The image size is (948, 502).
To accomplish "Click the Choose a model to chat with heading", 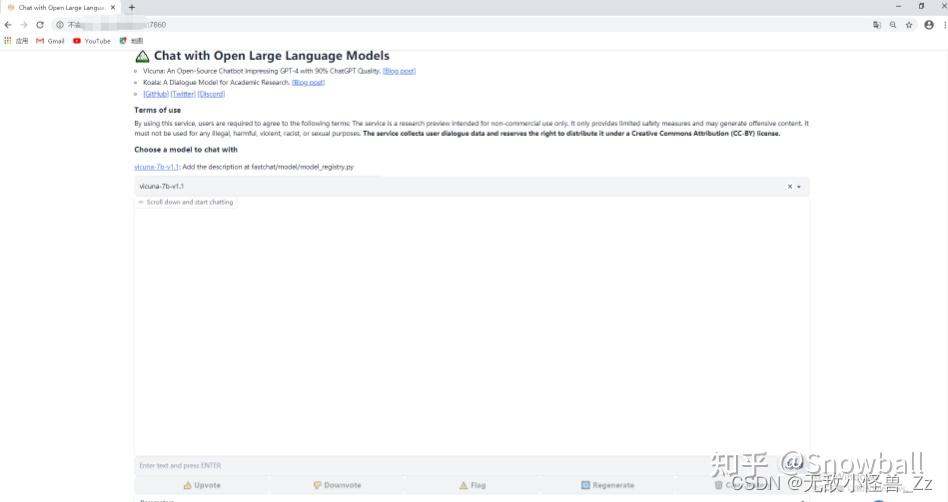I will 186,149.
